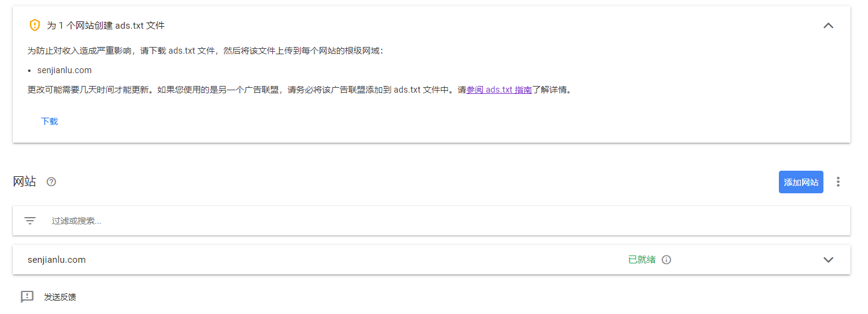Click the 网站 section heading
868x314 pixels.
(24, 182)
